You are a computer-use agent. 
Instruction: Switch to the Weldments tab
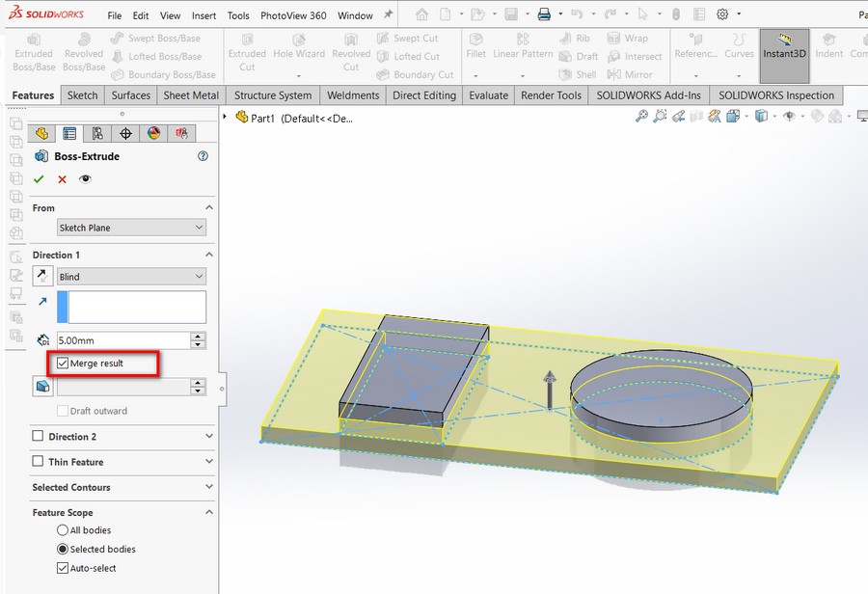(x=353, y=95)
